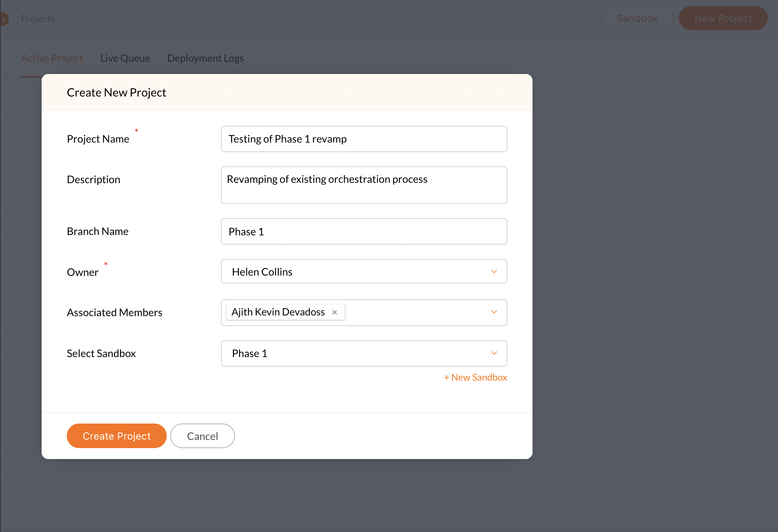778x532 pixels.
Task: Expand the Owner dropdown chevron
Action: pos(494,271)
